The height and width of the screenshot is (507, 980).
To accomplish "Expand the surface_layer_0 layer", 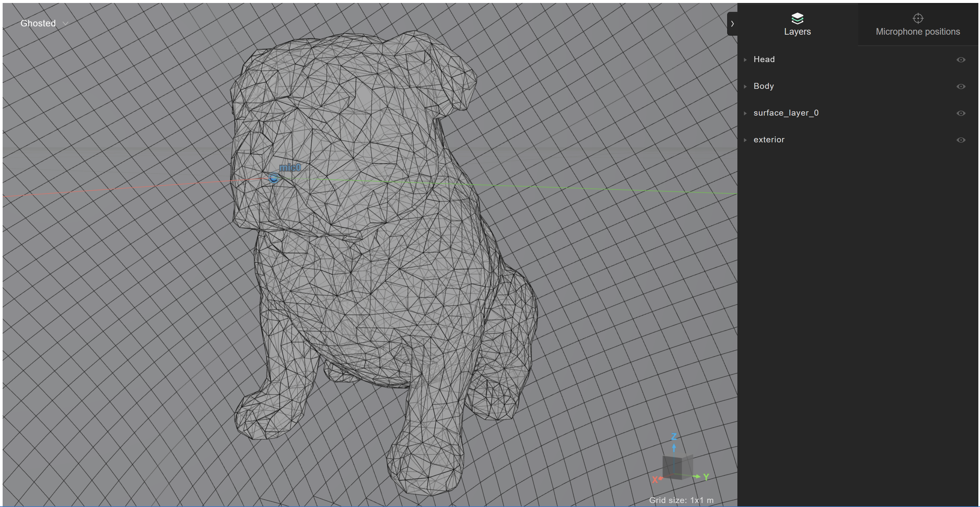I will coord(745,113).
